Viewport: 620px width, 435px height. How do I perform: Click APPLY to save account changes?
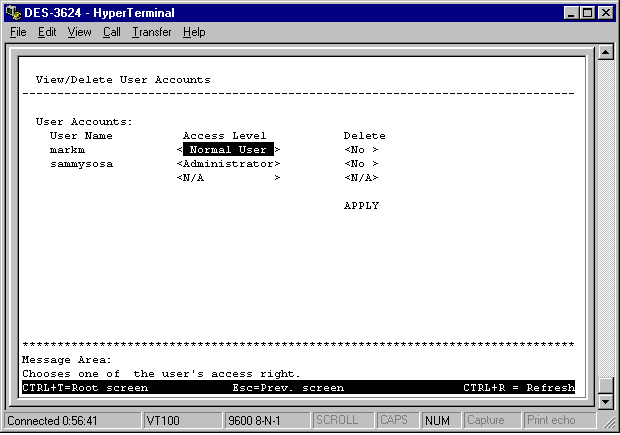point(361,206)
